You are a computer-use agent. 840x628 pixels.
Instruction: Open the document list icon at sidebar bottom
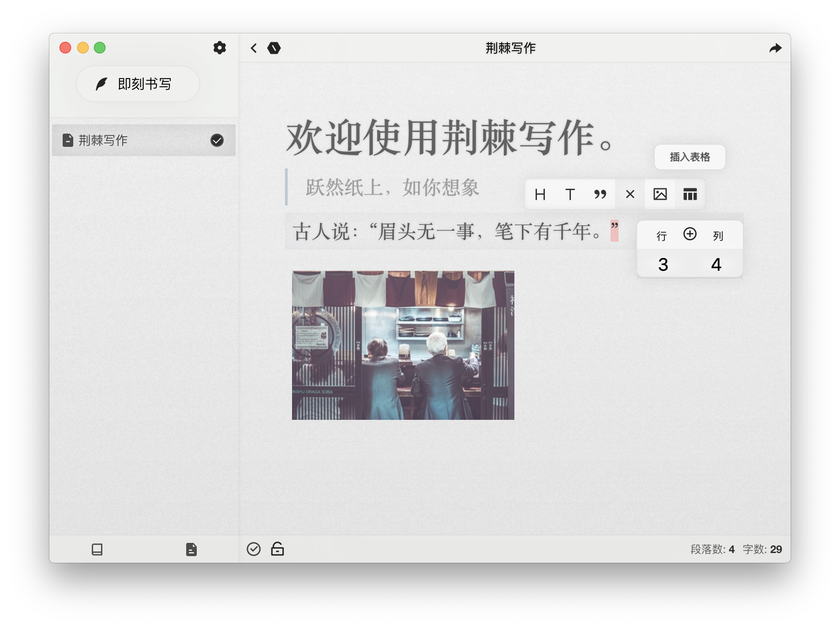click(x=191, y=549)
